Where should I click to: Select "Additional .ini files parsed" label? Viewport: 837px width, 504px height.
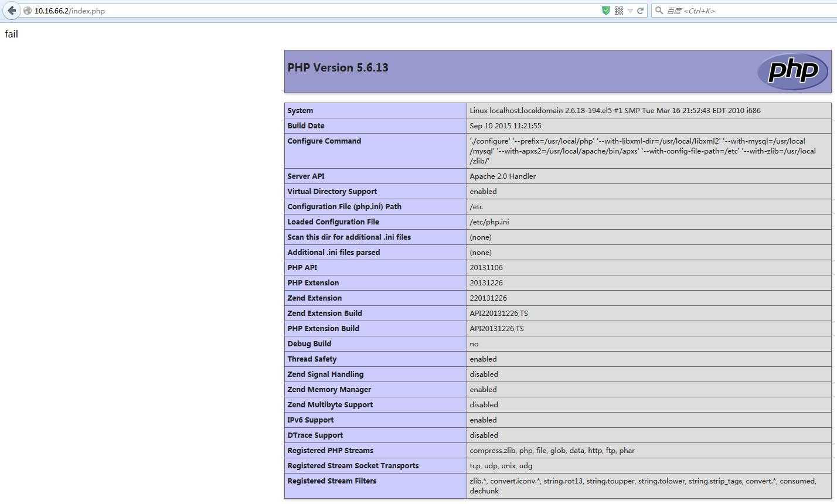334,252
